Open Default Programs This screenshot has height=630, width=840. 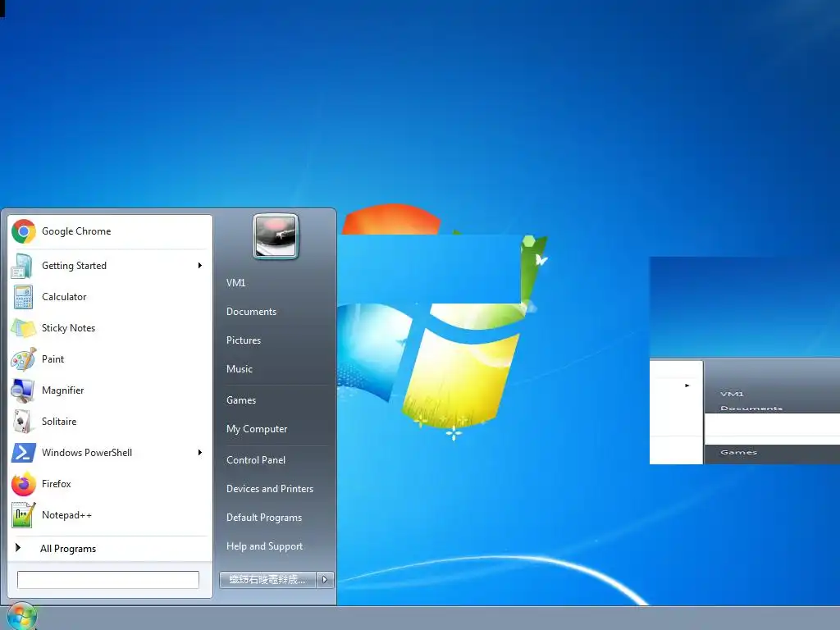point(264,518)
